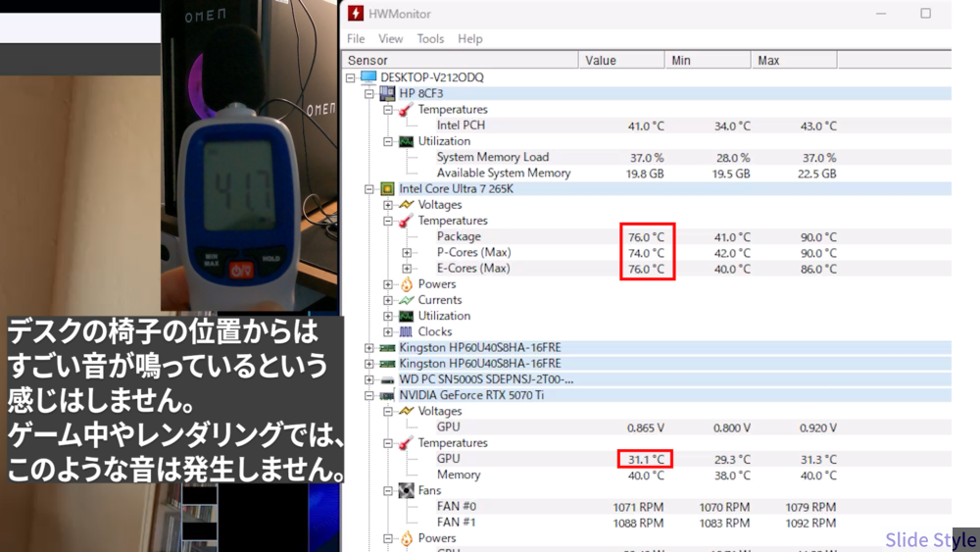980x552 pixels.
Task: Click the CPU Currents icon
Action: 407,300
